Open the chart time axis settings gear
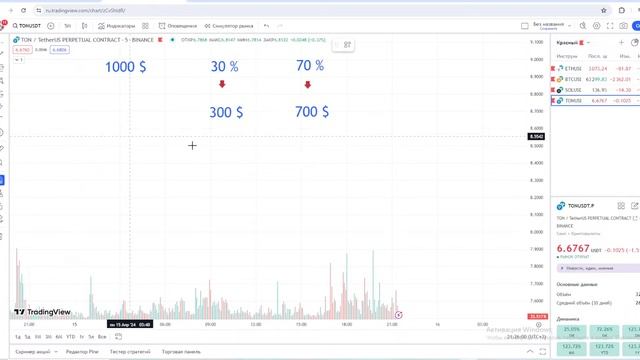 point(538,325)
